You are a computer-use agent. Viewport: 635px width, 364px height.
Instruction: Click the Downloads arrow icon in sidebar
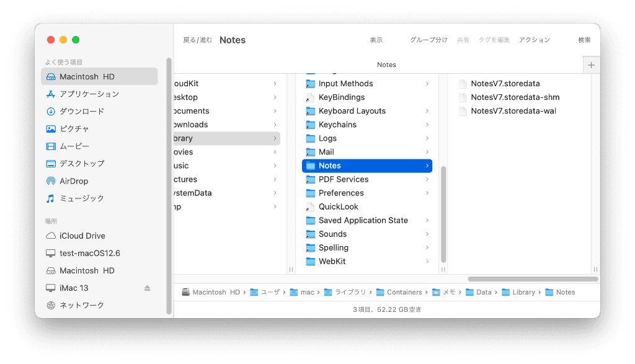(51, 112)
